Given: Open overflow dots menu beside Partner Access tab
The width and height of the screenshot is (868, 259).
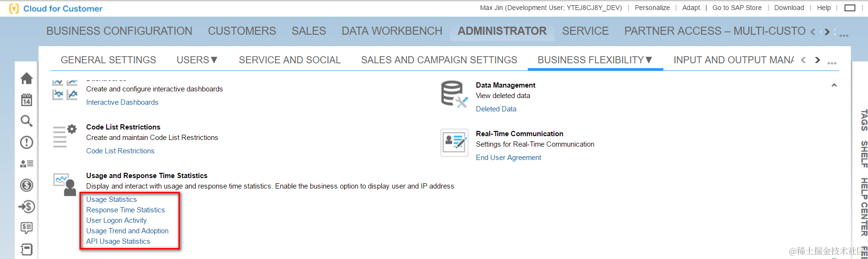Looking at the screenshot, I should (x=844, y=35).
